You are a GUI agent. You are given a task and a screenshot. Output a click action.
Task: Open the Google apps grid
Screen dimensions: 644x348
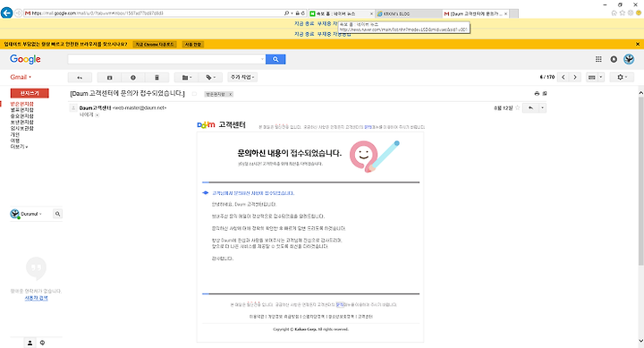tap(598, 59)
